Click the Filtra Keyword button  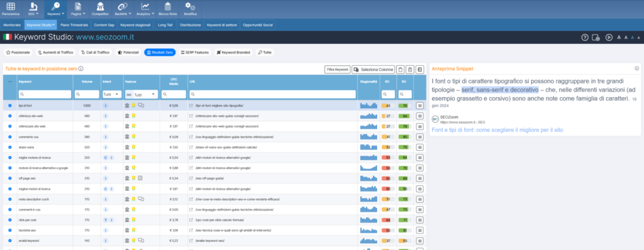[x=338, y=69]
